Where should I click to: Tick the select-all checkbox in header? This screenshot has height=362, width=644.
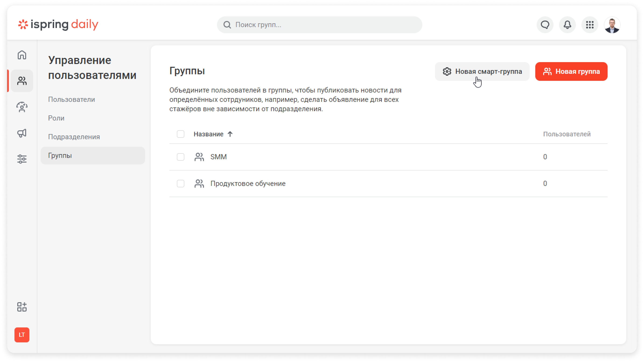tap(181, 134)
